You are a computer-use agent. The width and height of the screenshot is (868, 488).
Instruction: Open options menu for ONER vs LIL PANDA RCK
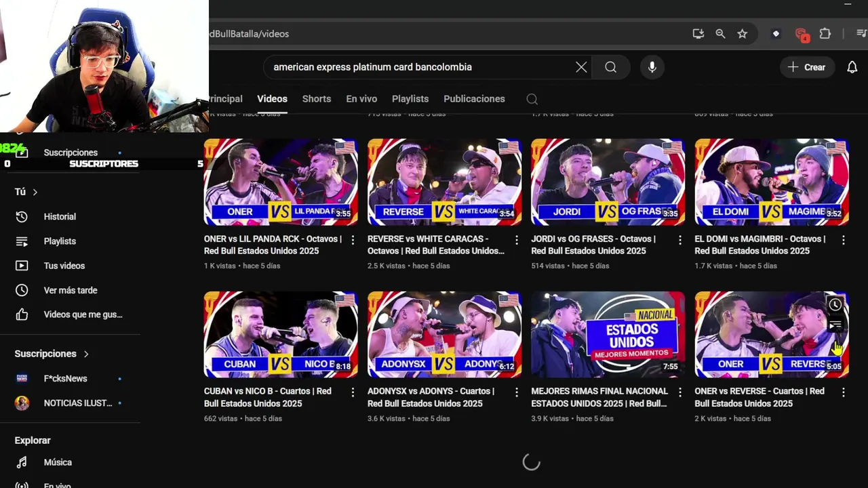[353, 240]
